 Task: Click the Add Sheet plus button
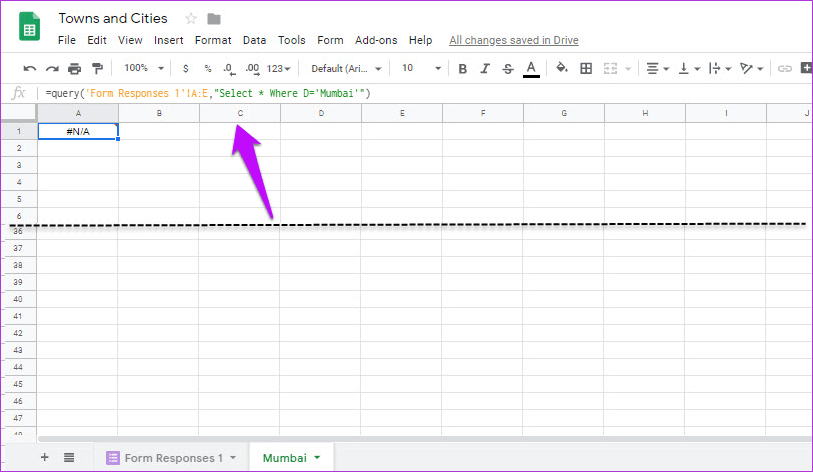(44, 457)
